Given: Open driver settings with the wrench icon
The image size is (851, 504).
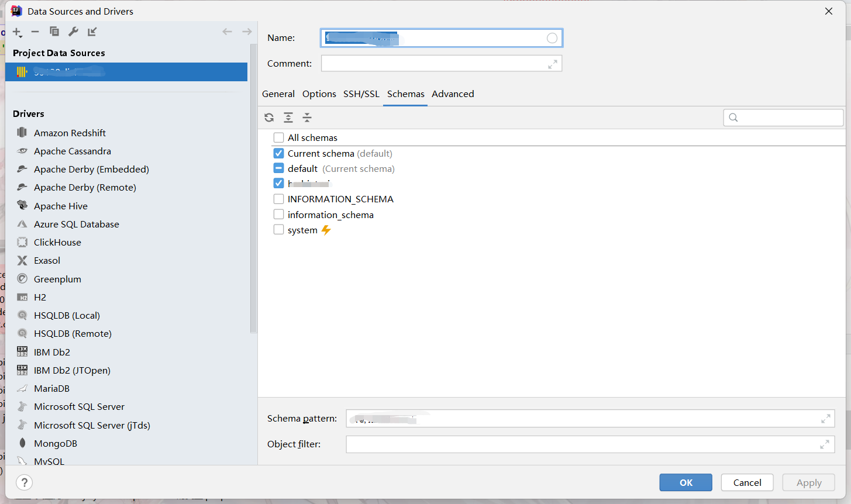Looking at the screenshot, I should (73, 32).
